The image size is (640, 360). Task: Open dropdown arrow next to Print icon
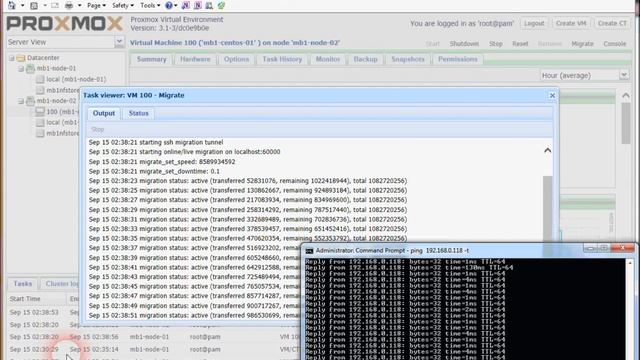79,5
